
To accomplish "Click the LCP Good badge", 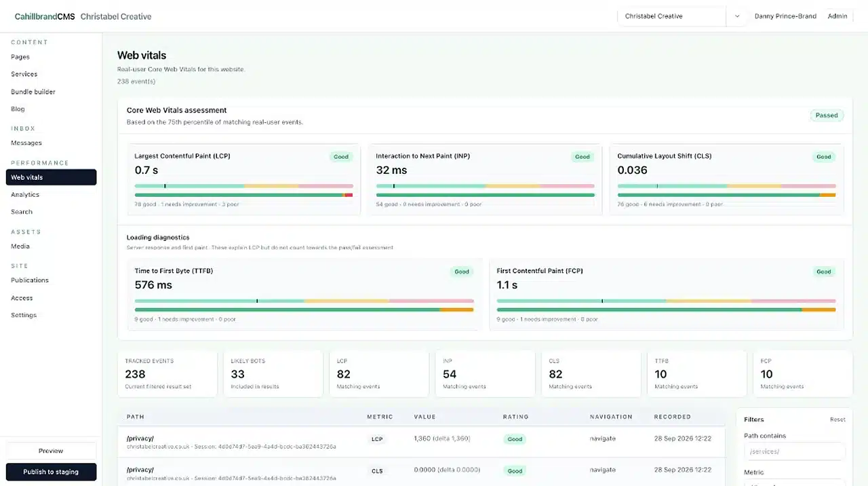I will [x=341, y=157].
